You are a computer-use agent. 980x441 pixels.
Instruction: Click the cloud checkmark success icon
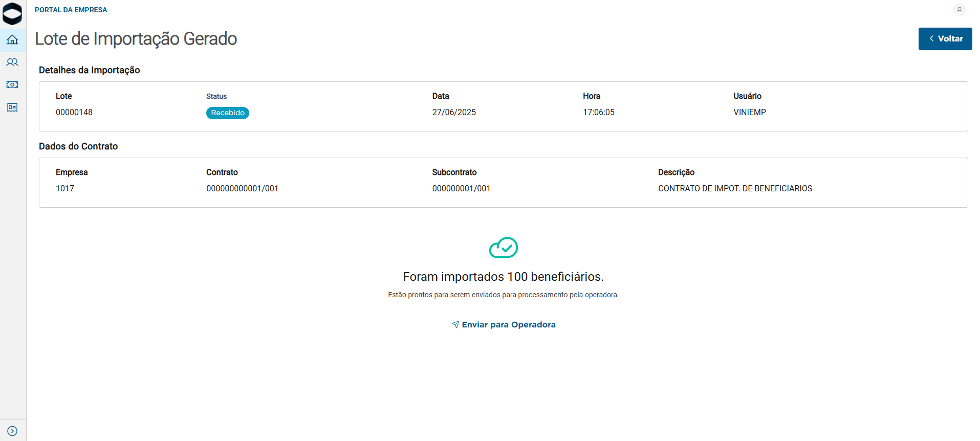504,248
